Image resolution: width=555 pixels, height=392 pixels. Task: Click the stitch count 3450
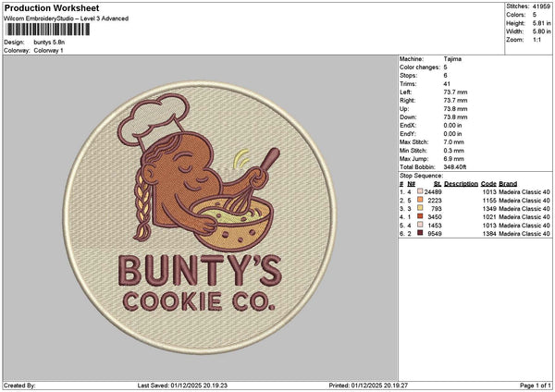(x=435, y=217)
